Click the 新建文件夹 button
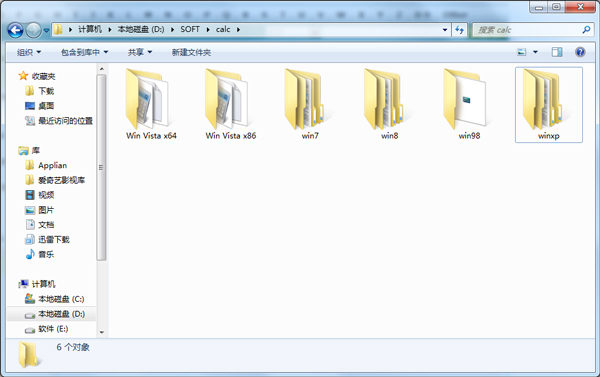 pos(191,52)
